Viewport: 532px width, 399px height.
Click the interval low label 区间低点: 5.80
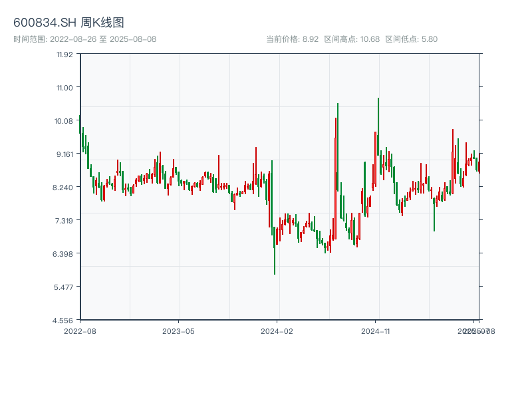tap(411, 39)
